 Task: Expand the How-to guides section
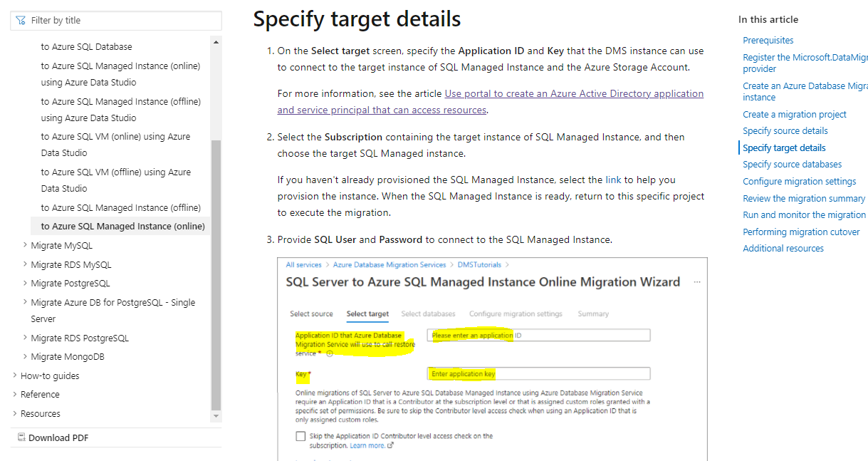pos(16,376)
